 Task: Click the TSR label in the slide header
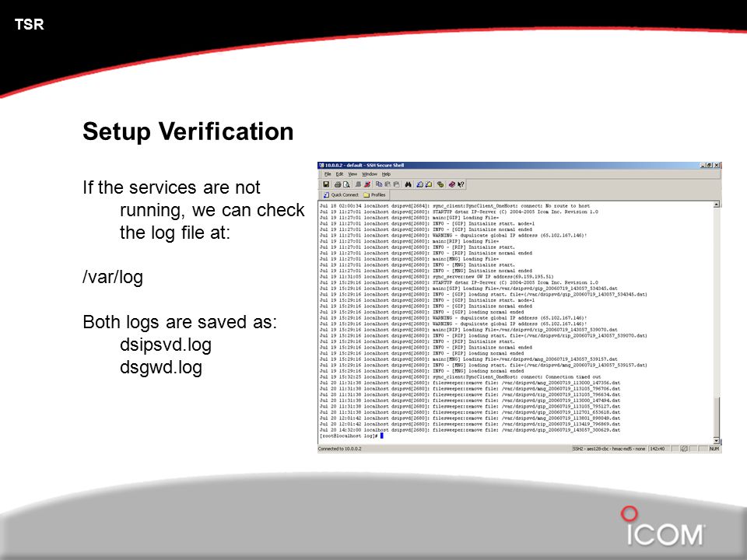[x=29, y=24]
